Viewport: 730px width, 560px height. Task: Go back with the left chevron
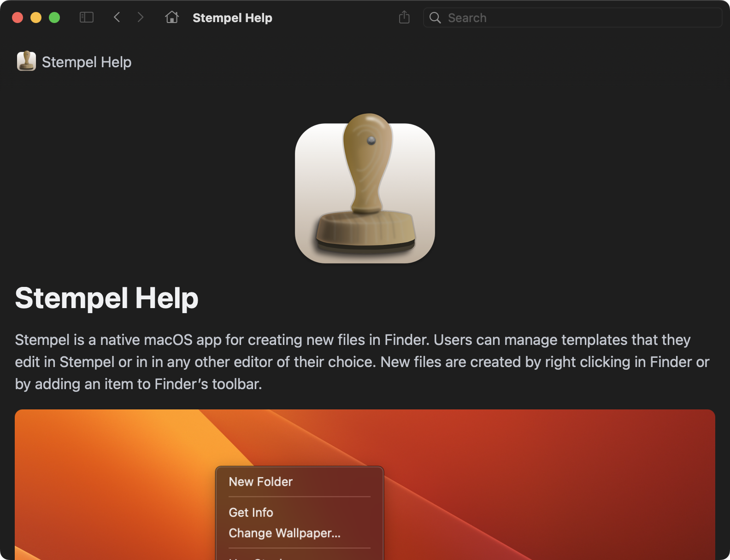click(117, 17)
